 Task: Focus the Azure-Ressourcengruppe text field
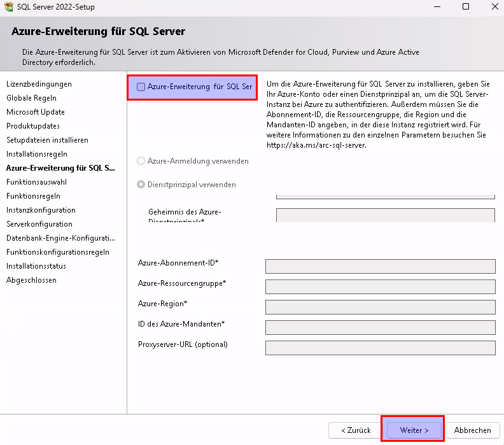[x=380, y=286]
